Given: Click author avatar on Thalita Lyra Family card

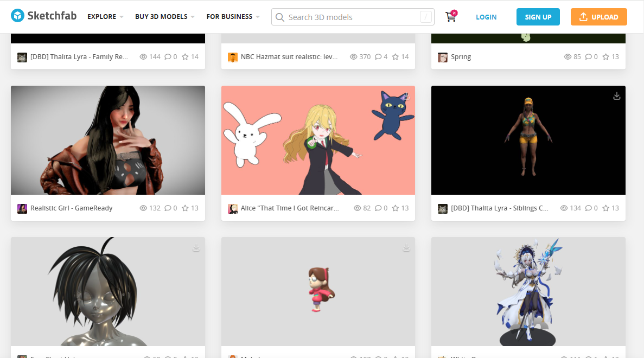Looking at the screenshot, I should tap(22, 57).
